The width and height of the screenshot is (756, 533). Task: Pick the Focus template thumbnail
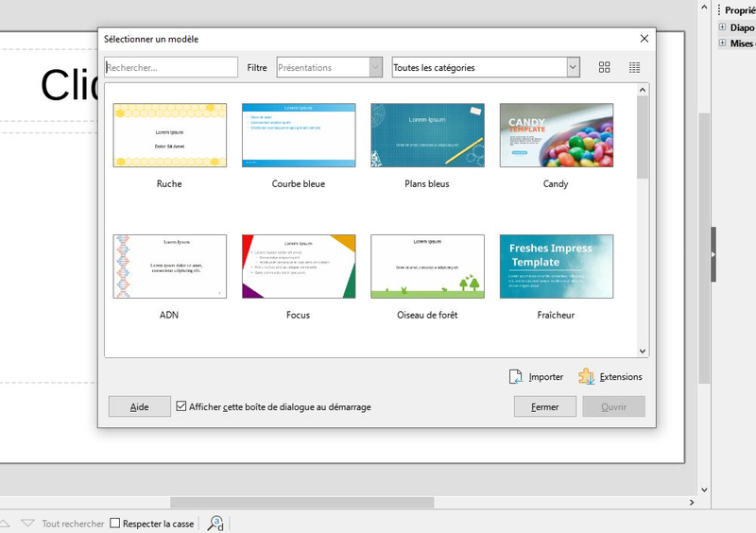[x=299, y=266]
